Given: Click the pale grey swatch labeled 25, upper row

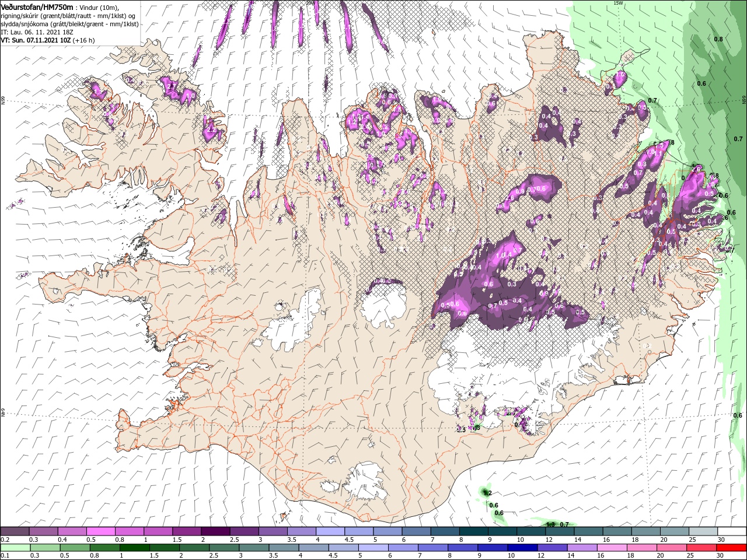Looking at the screenshot, I should 703,531.
